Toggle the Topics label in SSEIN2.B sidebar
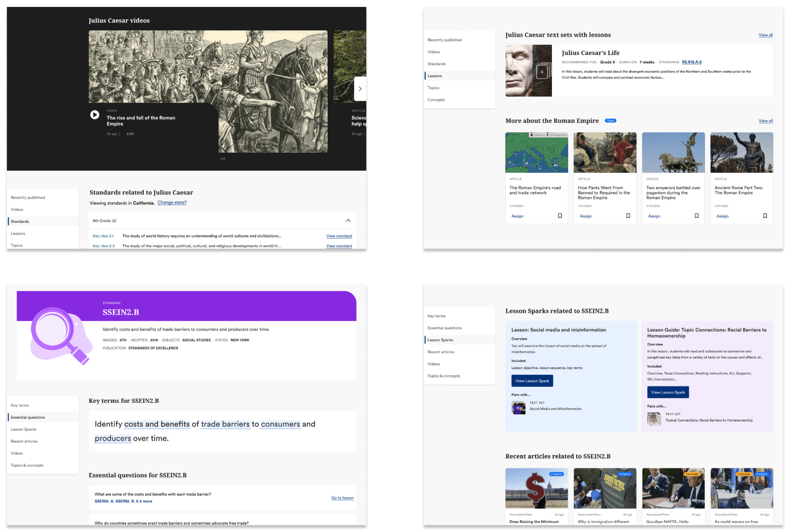 point(28,465)
